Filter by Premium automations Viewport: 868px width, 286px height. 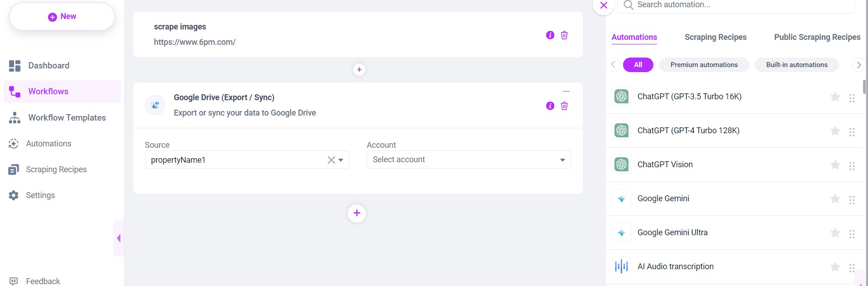pos(704,65)
